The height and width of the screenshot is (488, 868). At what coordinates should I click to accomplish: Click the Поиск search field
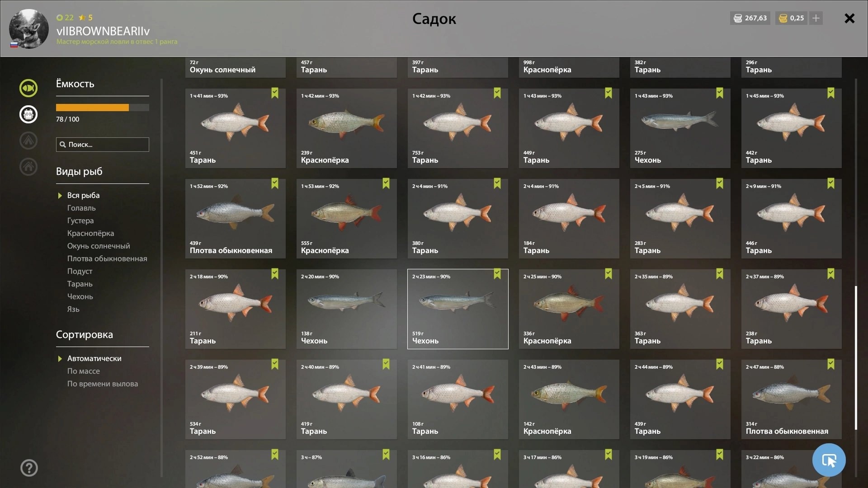coord(103,145)
